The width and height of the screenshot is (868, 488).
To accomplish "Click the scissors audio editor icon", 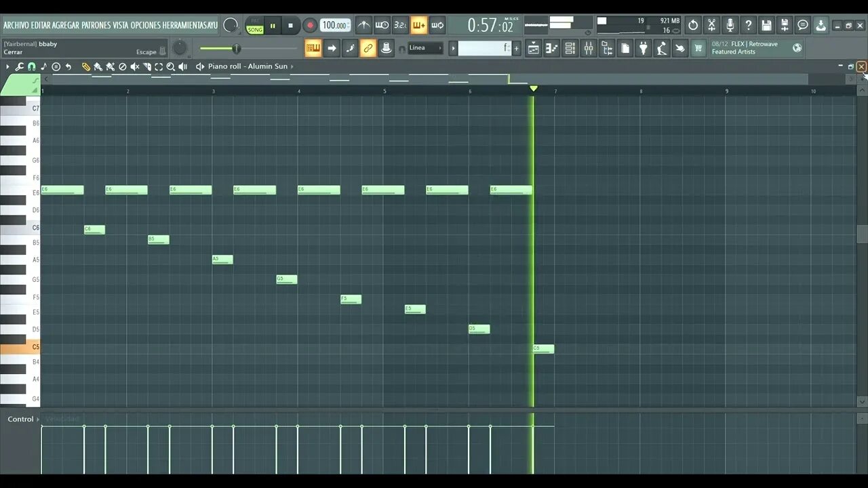I will pos(711,26).
